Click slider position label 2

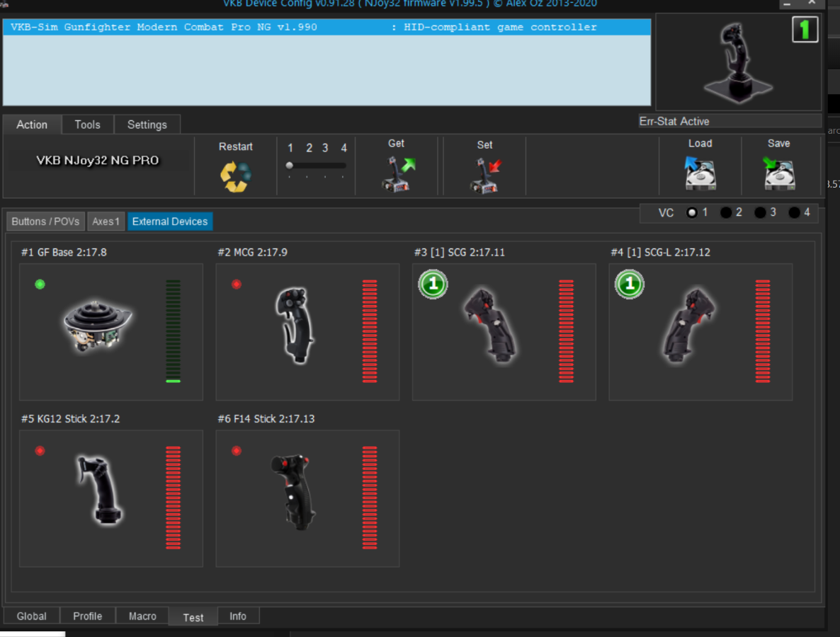tap(309, 148)
